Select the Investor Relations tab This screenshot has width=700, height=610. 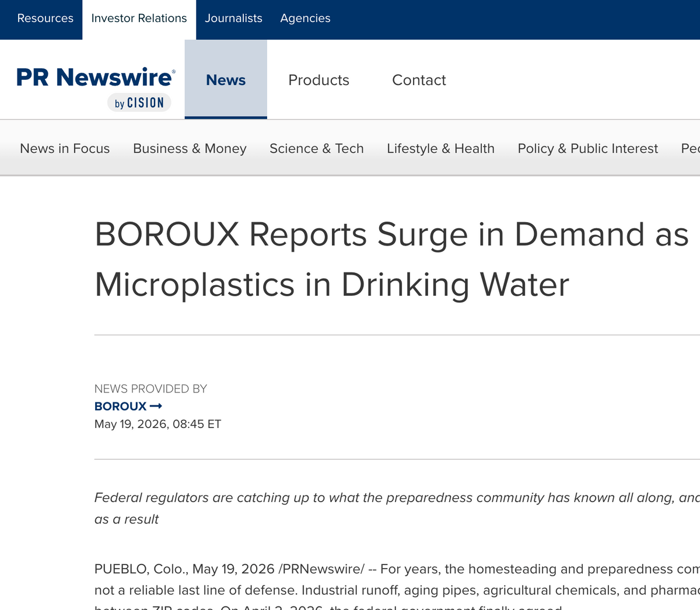pos(139,18)
